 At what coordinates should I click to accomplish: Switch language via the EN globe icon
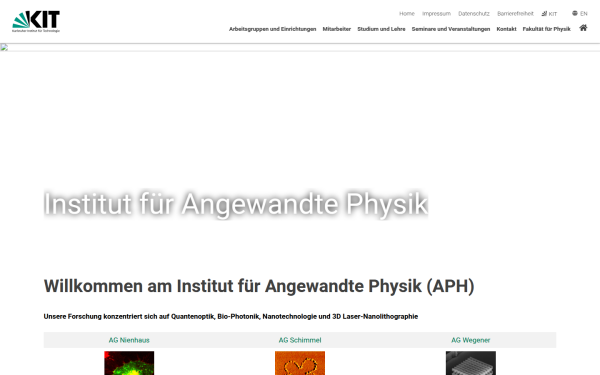click(580, 13)
